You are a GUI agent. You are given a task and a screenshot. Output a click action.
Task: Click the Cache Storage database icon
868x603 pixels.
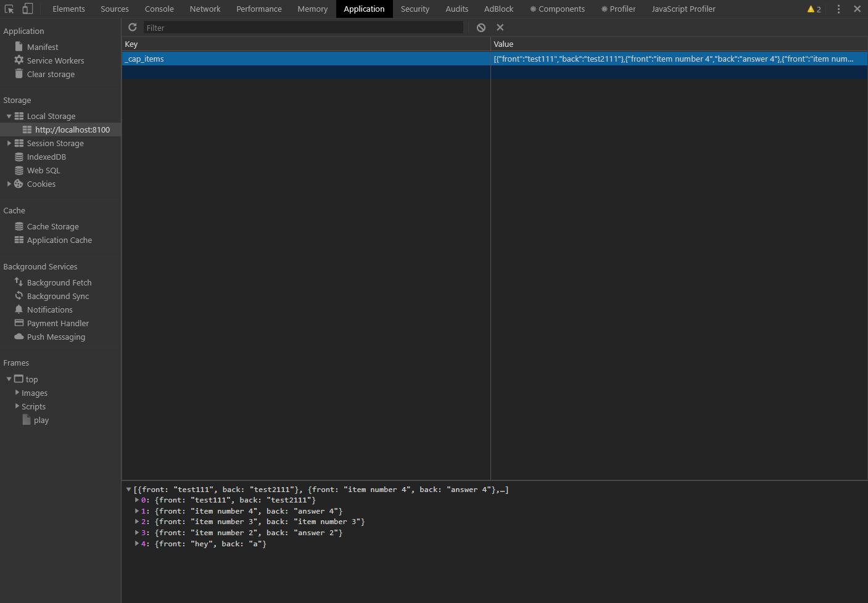click(x=19, y=226)
